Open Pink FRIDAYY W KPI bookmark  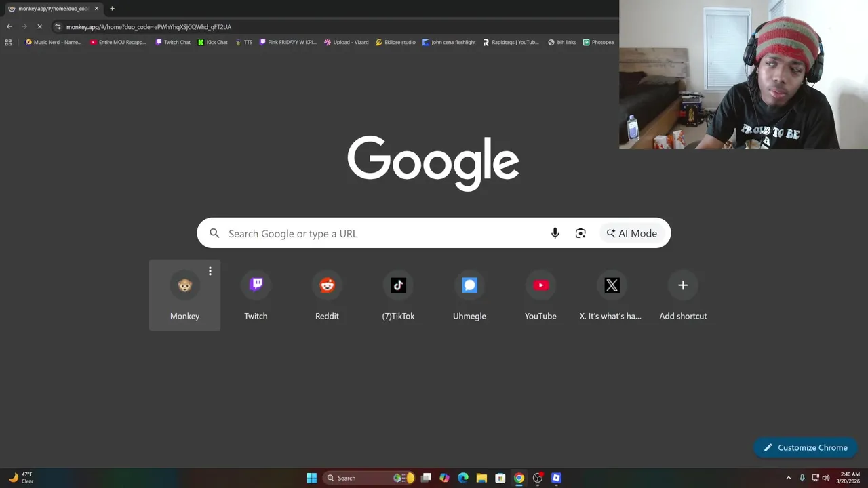(288, 42)
